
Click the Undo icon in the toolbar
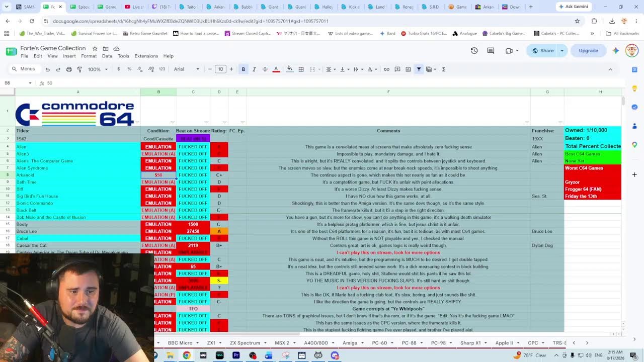pos(47,69)
